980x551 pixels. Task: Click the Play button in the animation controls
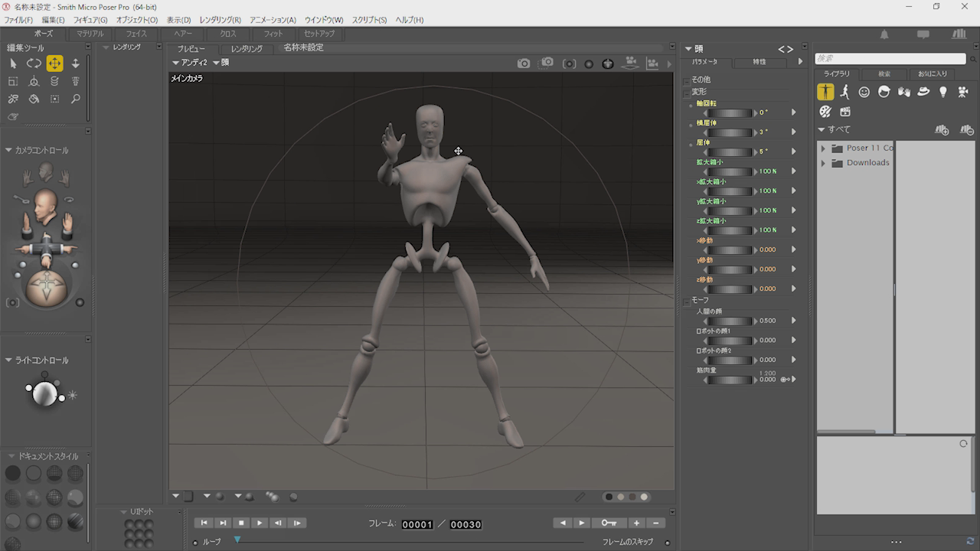click(x=260, y=523)
